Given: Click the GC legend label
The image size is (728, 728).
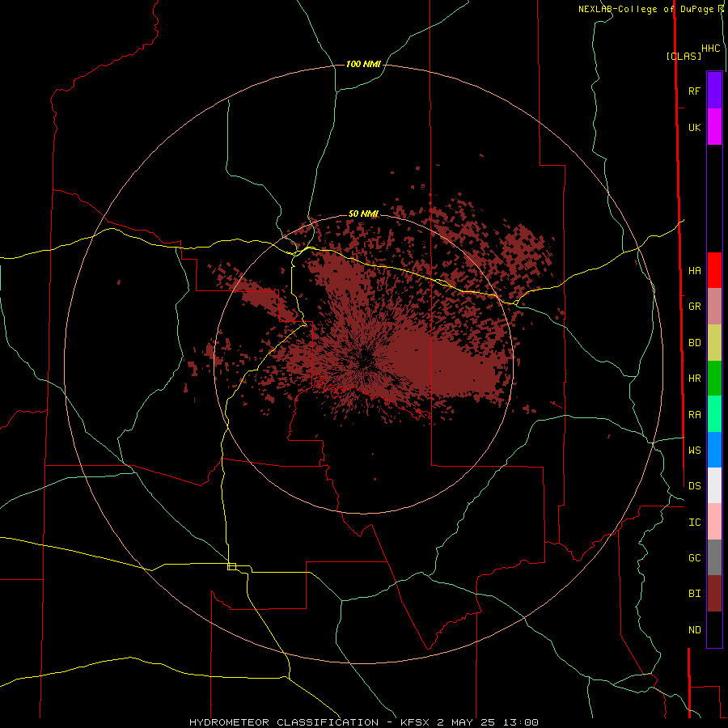Looking at the screenshot, I should (694, 557).
